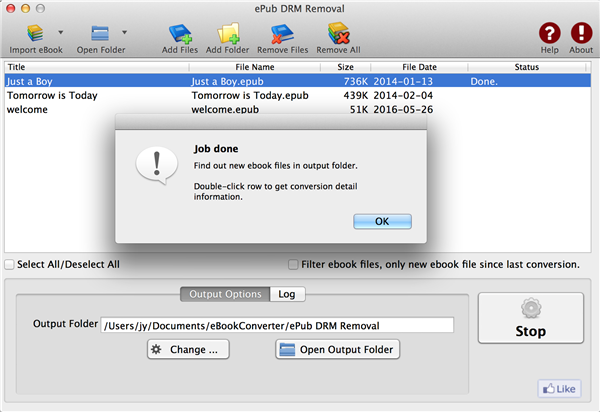The width and height of the screenshot is (600, 412).
Task: Click the Add Files book icon
Action: [x=180, y=34]
